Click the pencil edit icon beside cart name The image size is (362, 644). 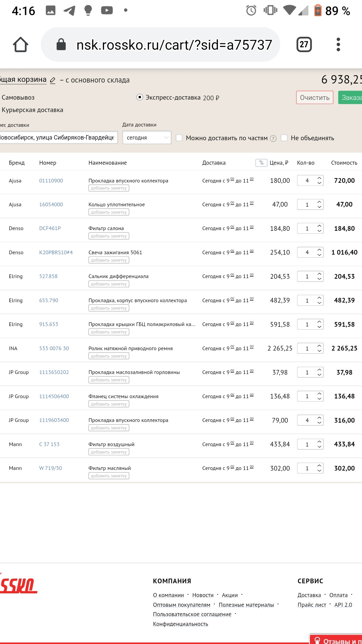pyautogui.click(x=53, y=80)
